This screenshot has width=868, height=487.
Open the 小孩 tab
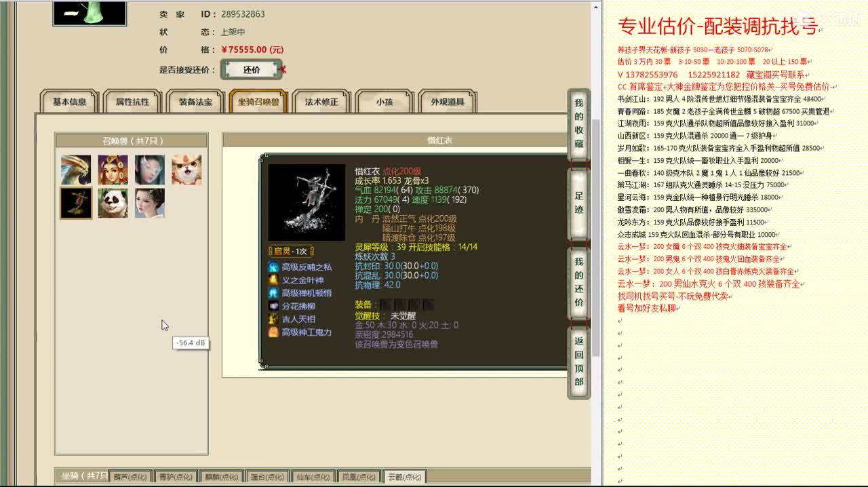pos(384,102)
